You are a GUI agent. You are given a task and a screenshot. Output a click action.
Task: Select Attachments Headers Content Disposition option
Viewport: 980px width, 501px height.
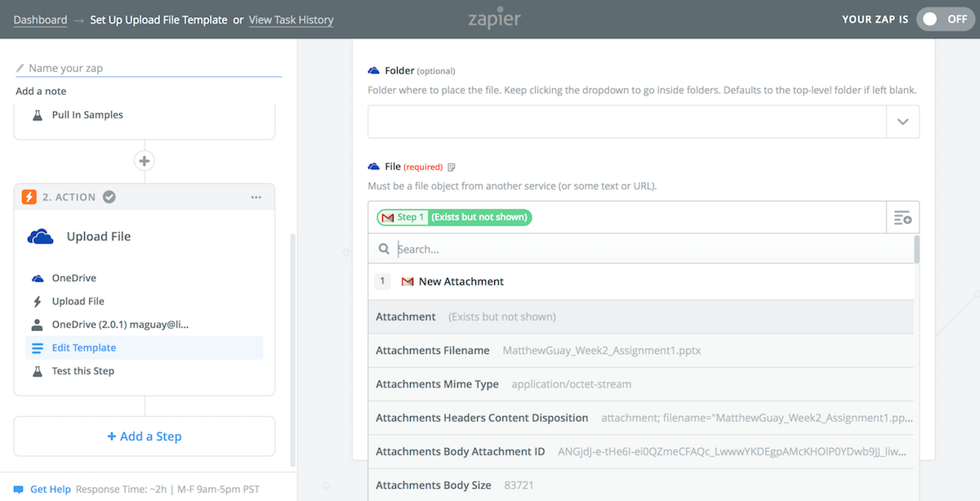[640, 418]
